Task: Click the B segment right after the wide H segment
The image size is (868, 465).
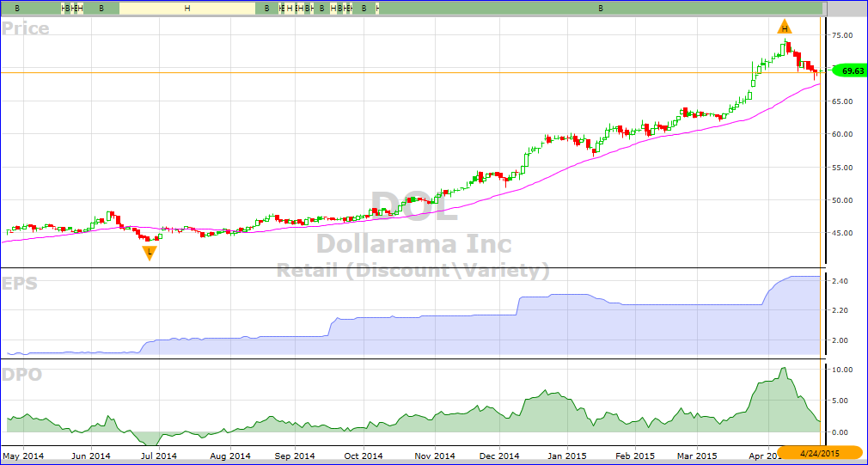Action: (x=266, y=9)
